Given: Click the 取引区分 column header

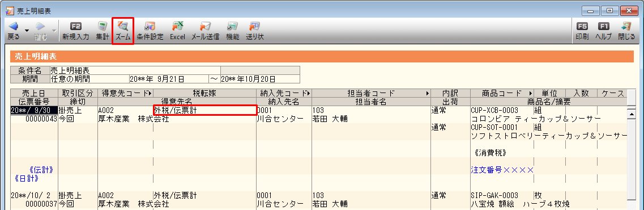Looking at the screenshot, I should coord(78,94).
